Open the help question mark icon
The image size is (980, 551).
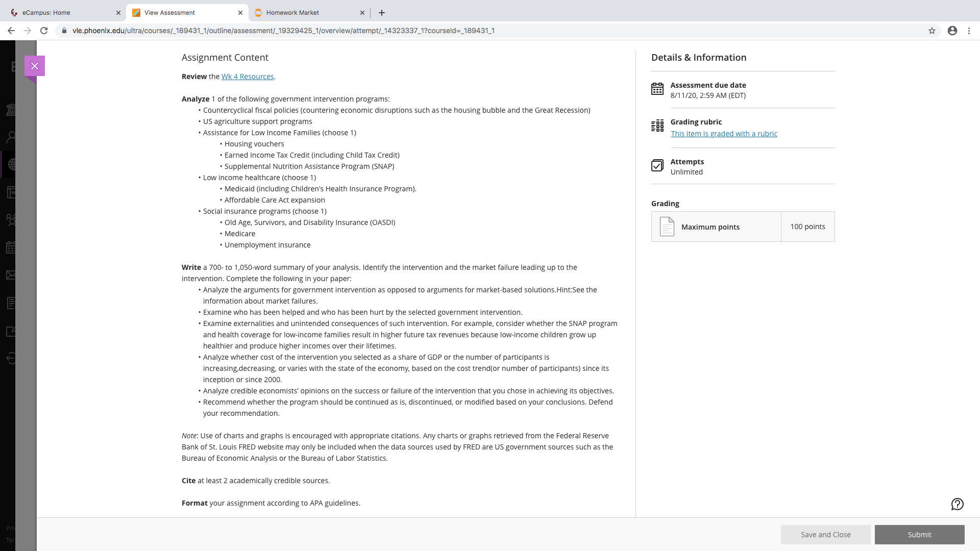tap(957, 504)
